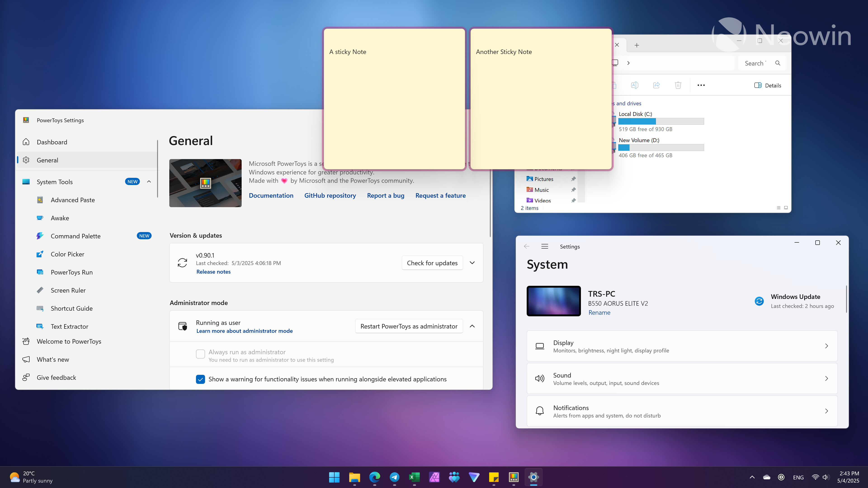The width and height of the screenshot is (868, 488).
Task: Switch Explorer to details list view icon
Action: click(779, 208)
